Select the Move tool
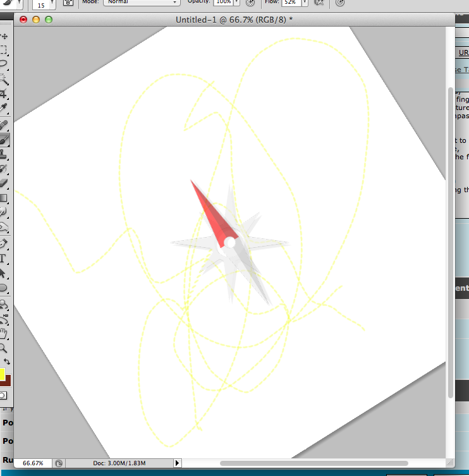Image resolution: width=469 pixels, height=476 pixels. click(4, 36)
